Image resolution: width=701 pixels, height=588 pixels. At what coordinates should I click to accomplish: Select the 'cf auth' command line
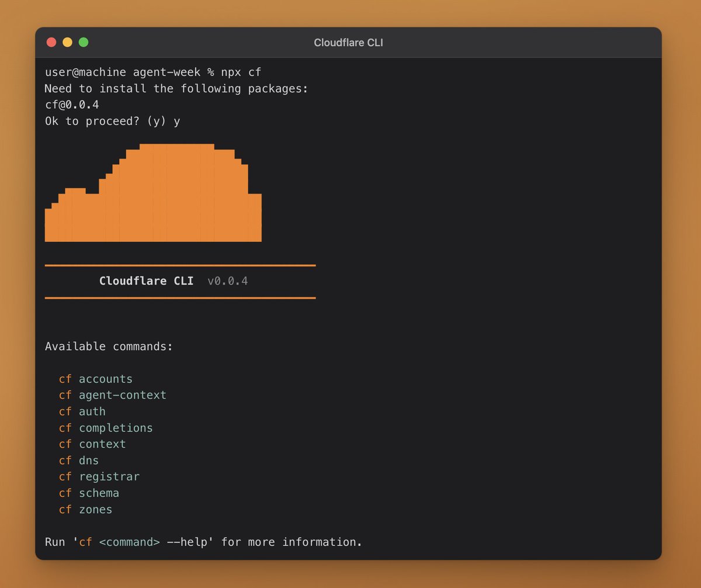point(82,411)
